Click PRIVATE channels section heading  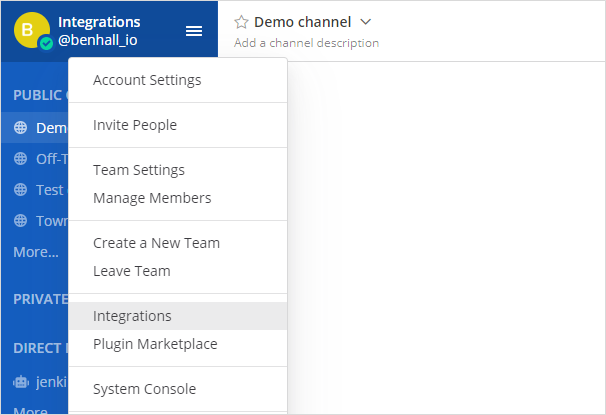(41, 299)
